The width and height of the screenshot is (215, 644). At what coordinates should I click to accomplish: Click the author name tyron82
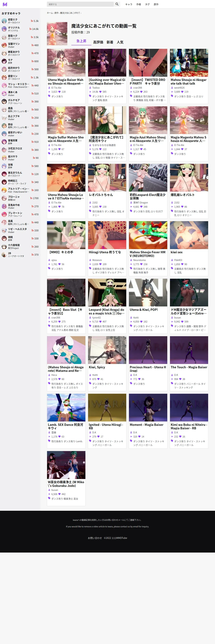(97, 317)
